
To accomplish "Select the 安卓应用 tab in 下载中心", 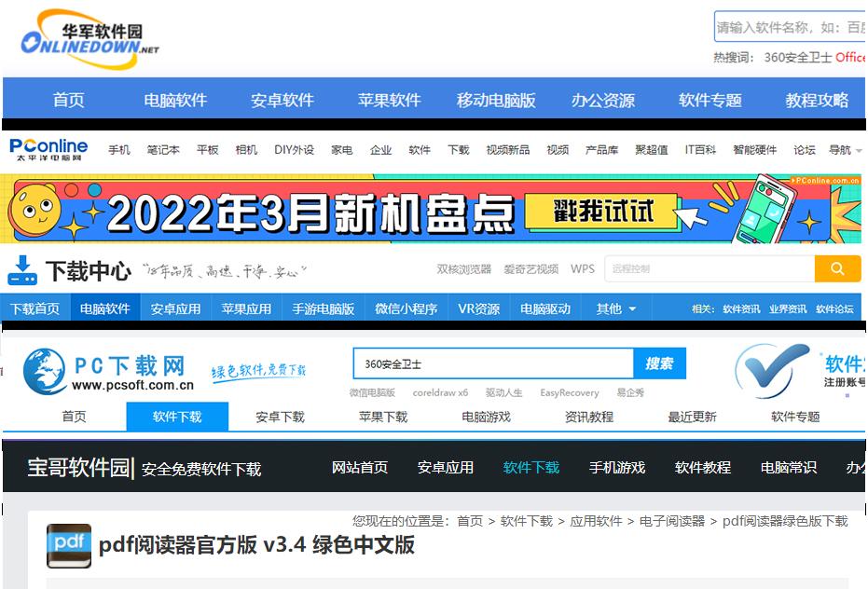I will (176, 308).
